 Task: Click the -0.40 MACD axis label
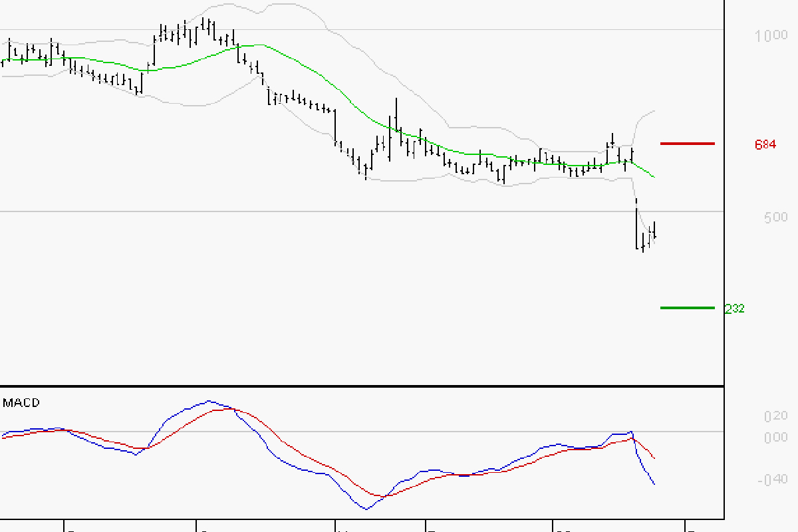[x=773, y=479]
